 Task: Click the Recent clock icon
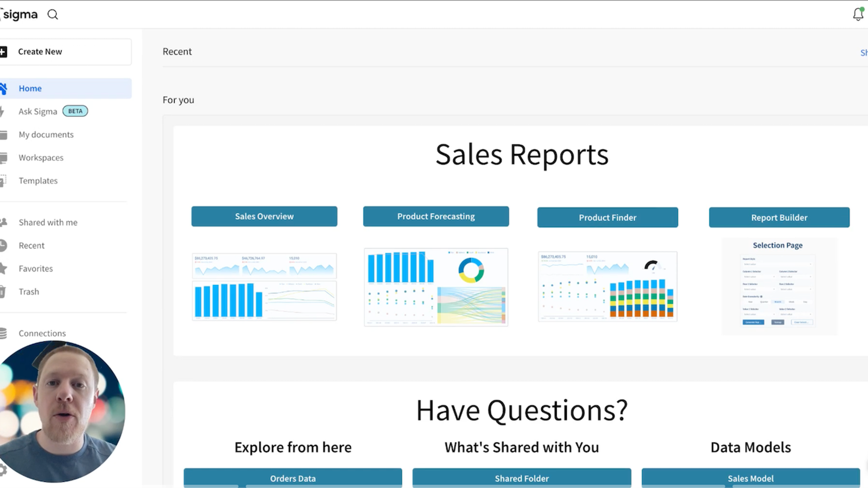3,246
